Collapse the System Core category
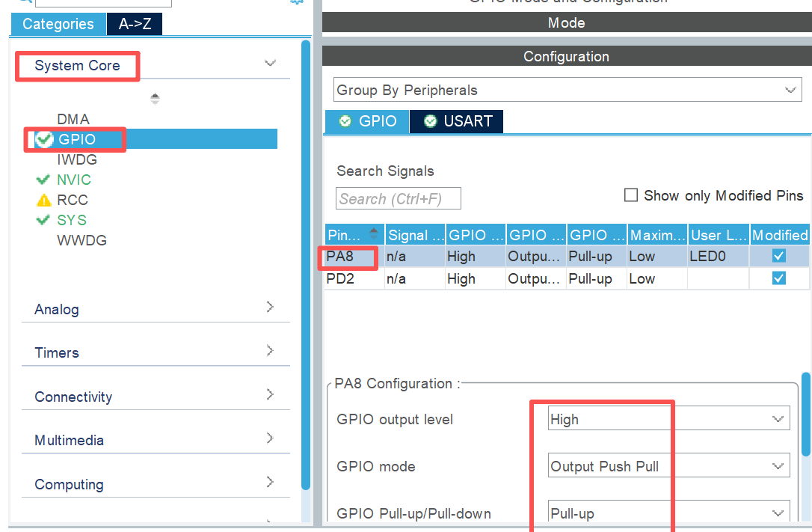 271,63
